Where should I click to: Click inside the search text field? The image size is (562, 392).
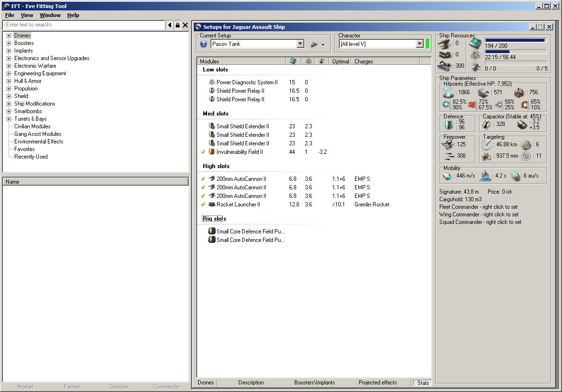(x=83, y=25)
